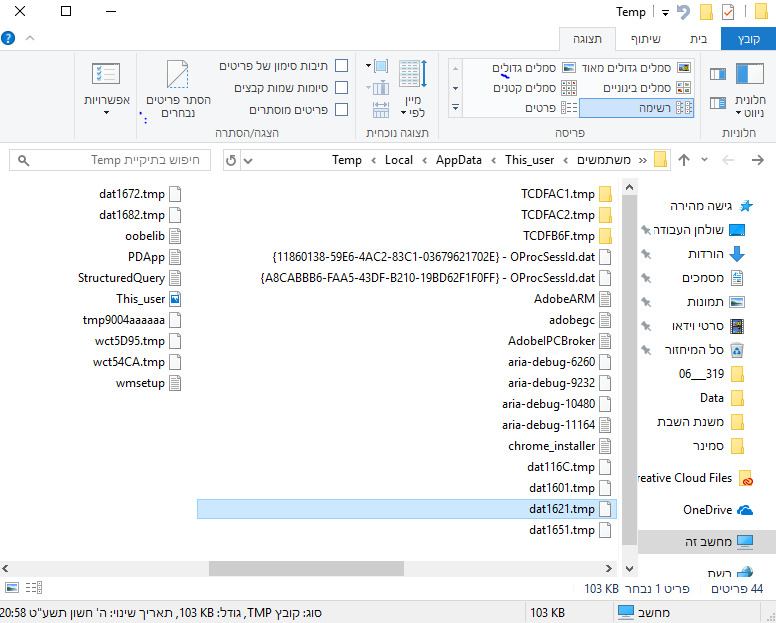Image resolution: width=776 pixels, height=623 pixels.
Task: Open the file (קובץ) tab
Action: pyautogui.click(x=748, y=39)
